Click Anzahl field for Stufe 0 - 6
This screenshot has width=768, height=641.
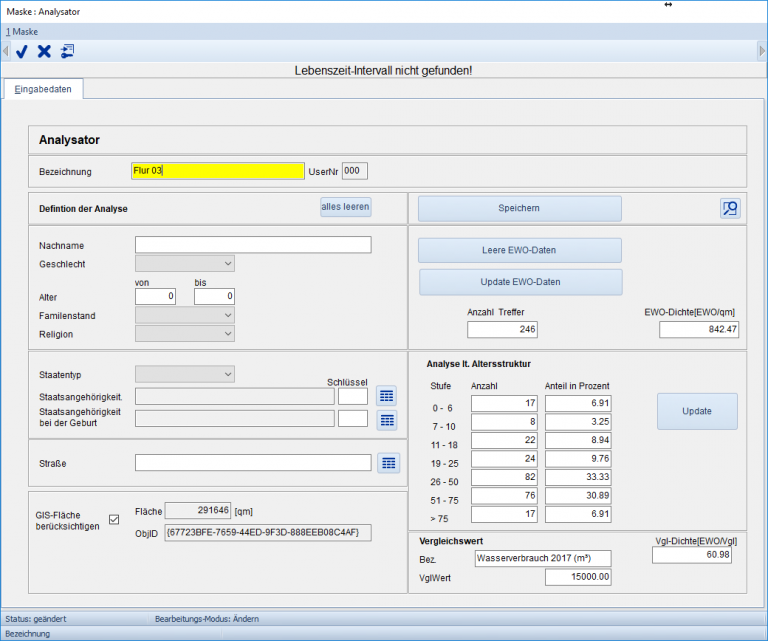(504, 404)
